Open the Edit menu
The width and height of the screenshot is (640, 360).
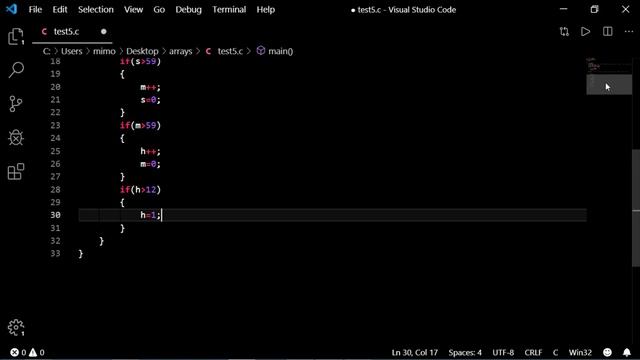click(x=60, y=9)
